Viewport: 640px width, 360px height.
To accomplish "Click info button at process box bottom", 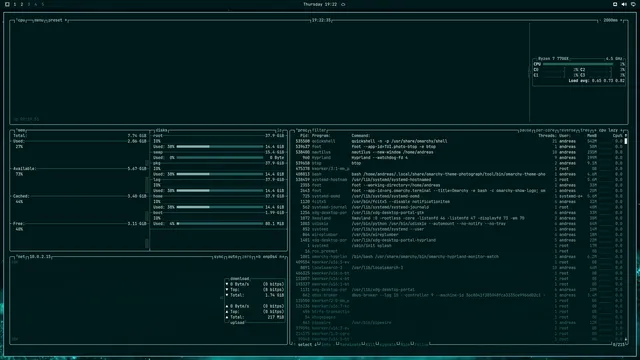I will 326,344.
